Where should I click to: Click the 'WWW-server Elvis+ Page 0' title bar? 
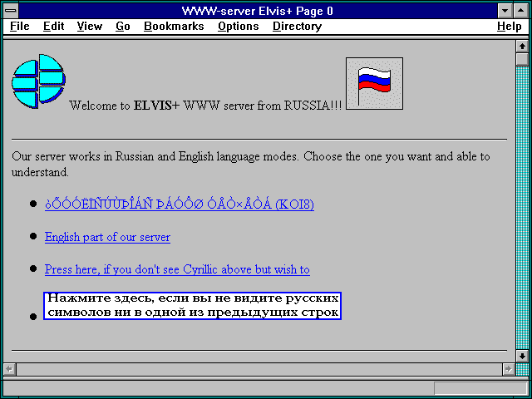(258, 11)
